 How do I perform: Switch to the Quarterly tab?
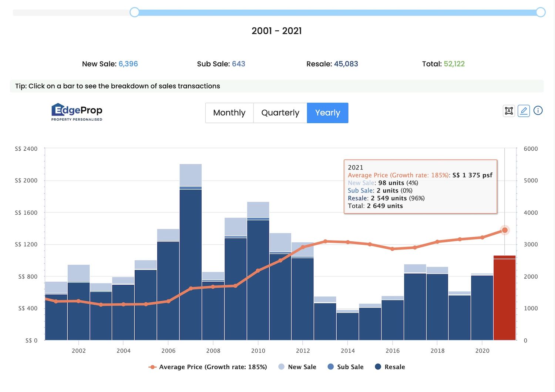[280, 113]
